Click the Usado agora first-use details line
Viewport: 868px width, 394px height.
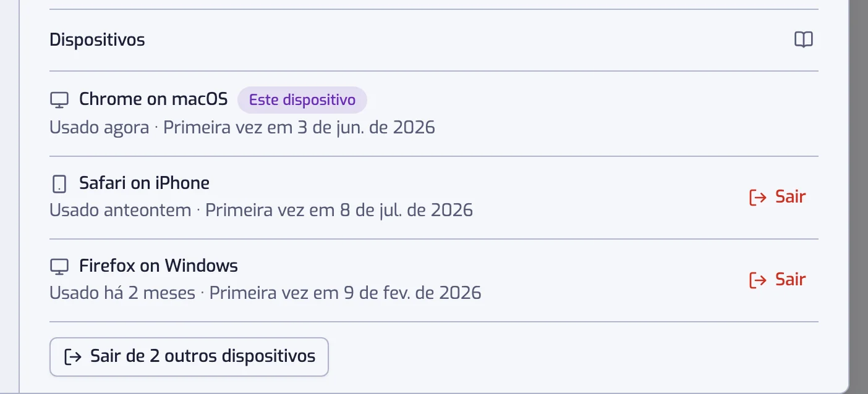coord(242,128)
